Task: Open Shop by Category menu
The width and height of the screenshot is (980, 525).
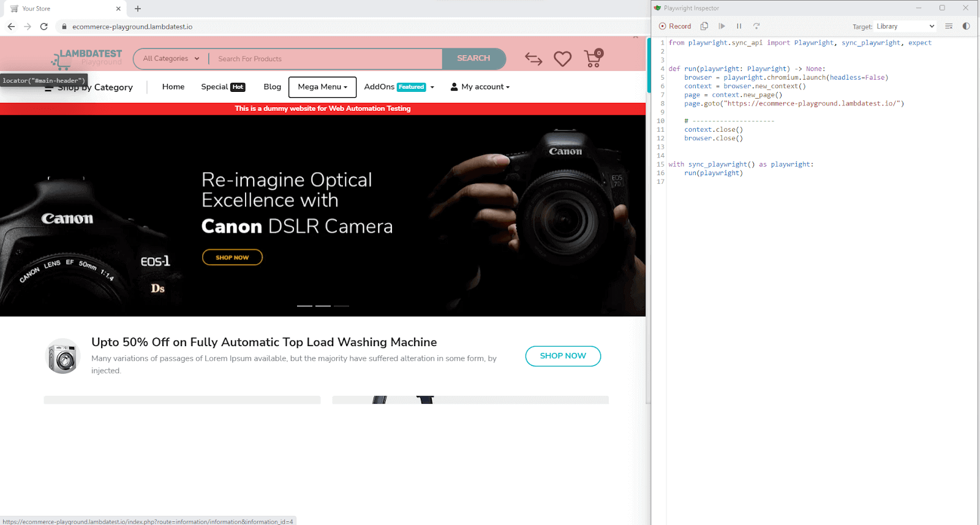Action: 89,87
